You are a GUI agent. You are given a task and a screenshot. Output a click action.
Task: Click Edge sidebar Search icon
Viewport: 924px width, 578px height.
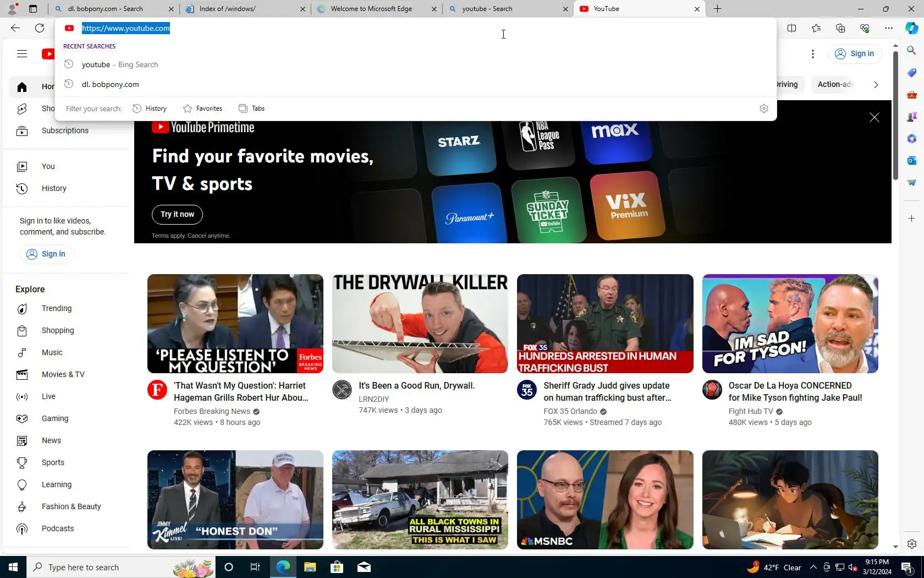coord(911,51)
